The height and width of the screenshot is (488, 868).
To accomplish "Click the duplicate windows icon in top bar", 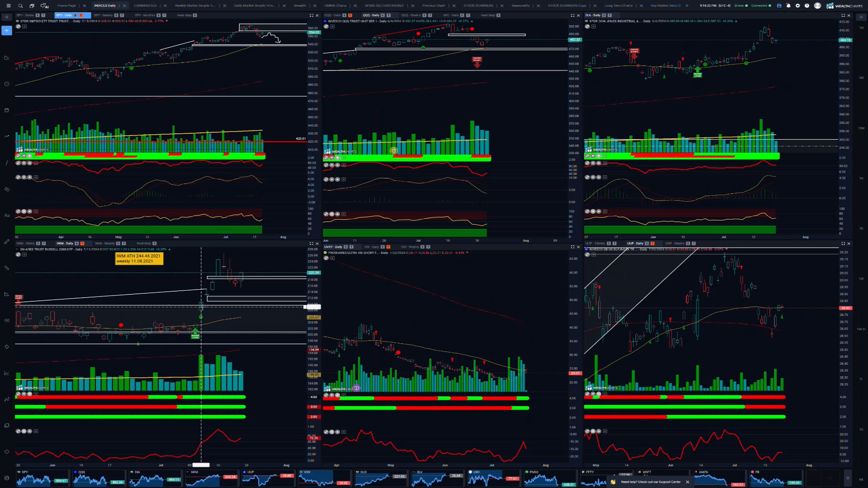I will pyautogui.click(x=32, y=6).
